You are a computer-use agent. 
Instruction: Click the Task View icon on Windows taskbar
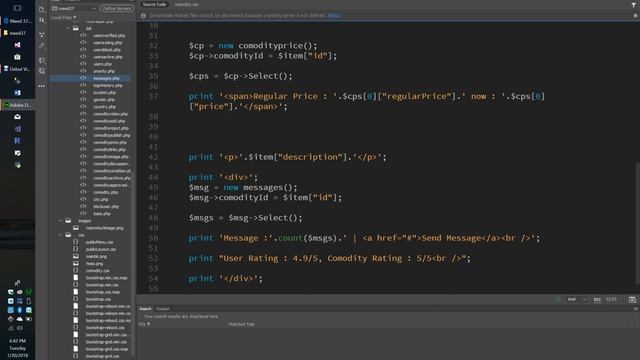point(17,8)
